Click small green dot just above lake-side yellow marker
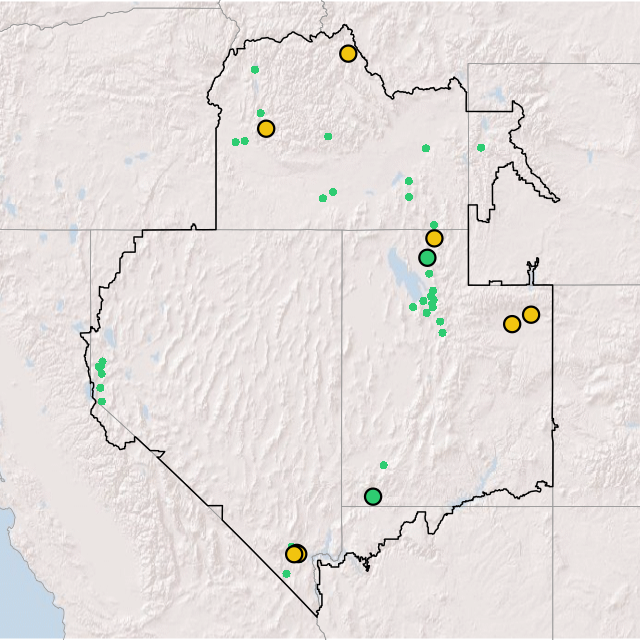Image resolution: width=640 pixels, height=640 pixels. 433,225
